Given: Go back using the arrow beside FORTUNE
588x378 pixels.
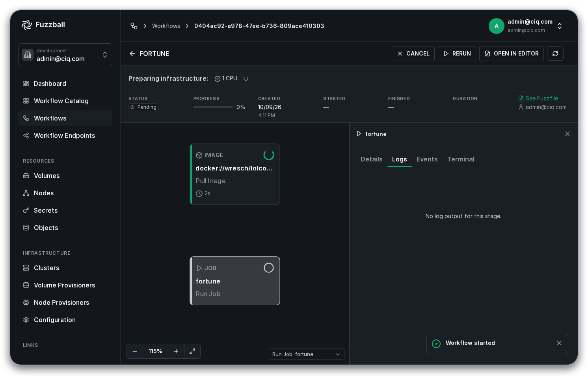Looking at the screenshot, I should 132,54.
